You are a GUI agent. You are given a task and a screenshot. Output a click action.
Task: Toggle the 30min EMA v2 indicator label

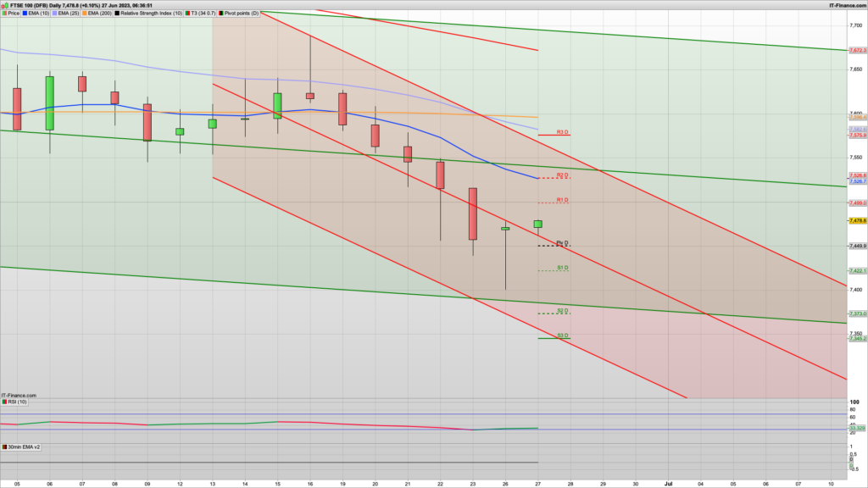pos(25,446)
